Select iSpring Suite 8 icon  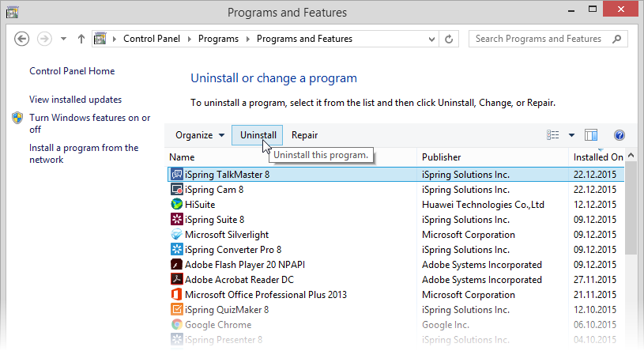tap(177, 219)
